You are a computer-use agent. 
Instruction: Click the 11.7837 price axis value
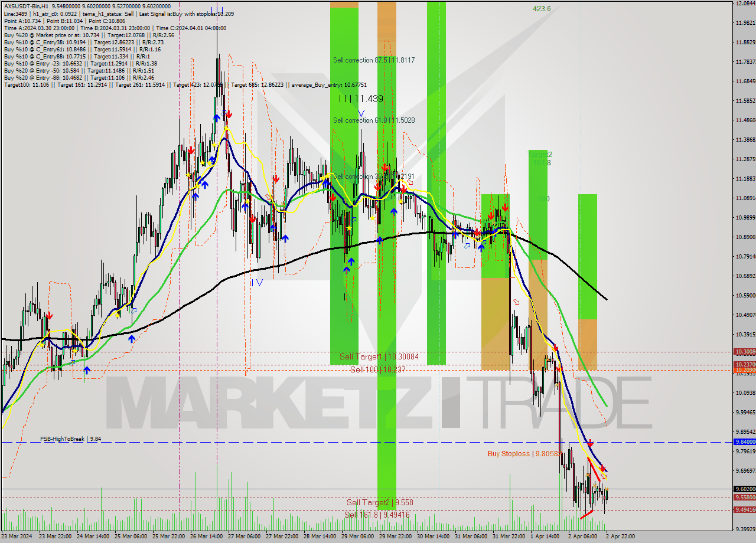[745, 62]
